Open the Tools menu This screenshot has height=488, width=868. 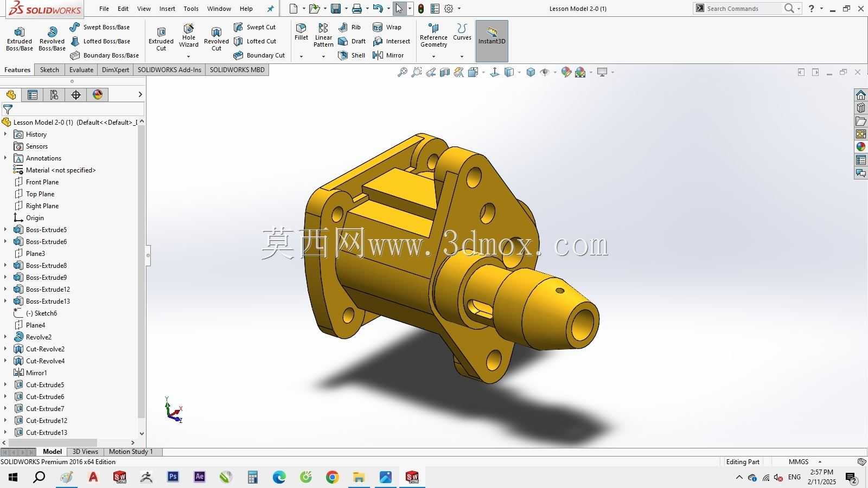tap(191, 9)
